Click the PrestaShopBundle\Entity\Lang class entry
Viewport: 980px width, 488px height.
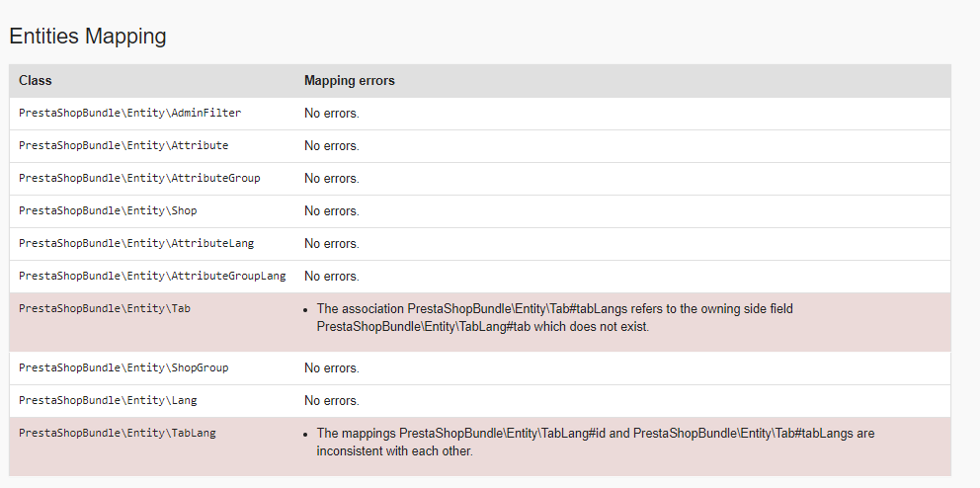click(108, 400)
